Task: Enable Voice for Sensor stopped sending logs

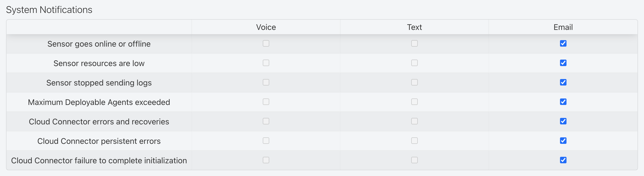Action: click(x=266, y=82)
